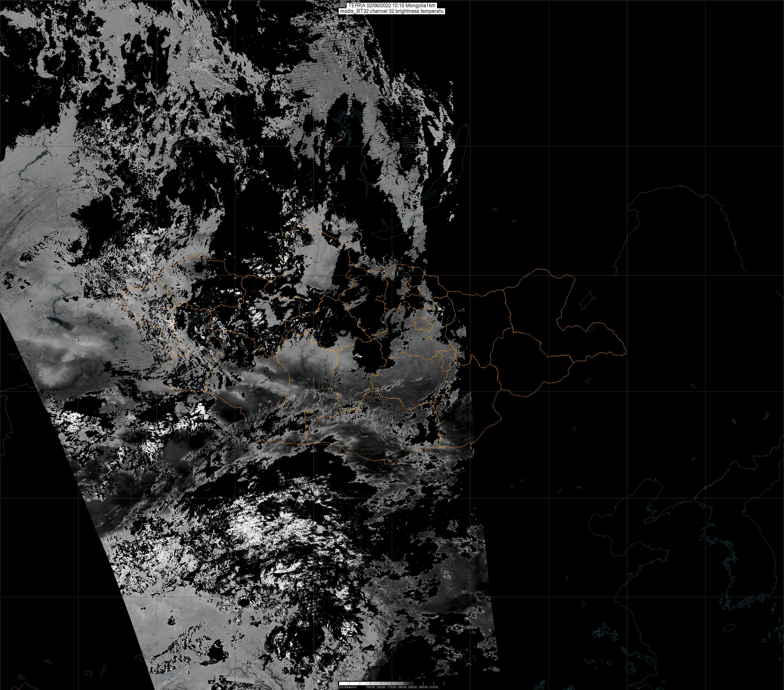Click the 310.00 label on the color scale
This screenshot has height=690, width=784.
(x=434, y=687)
